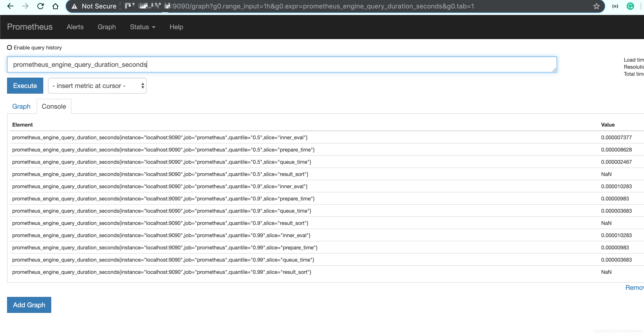Screen dimensions: 644x335
Task: Click the browser forward arrow
Action: (x=25, y=6)
